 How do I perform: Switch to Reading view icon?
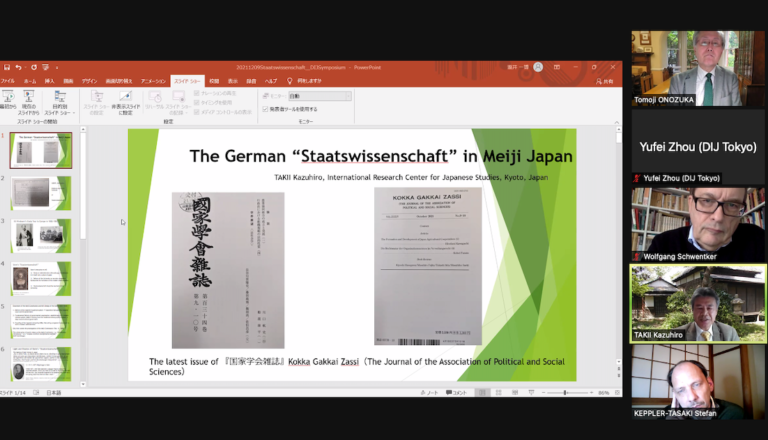point(515,392)
